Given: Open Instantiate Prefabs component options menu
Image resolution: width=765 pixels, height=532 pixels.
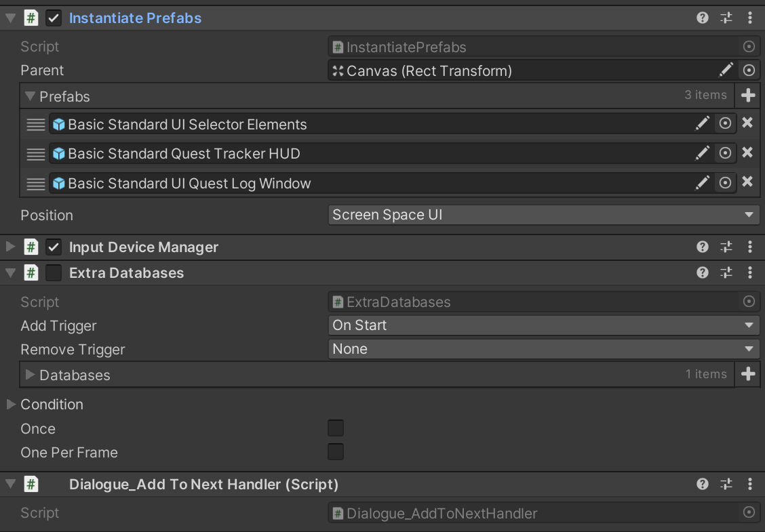Looking at the screenshot, I should 749,18.
